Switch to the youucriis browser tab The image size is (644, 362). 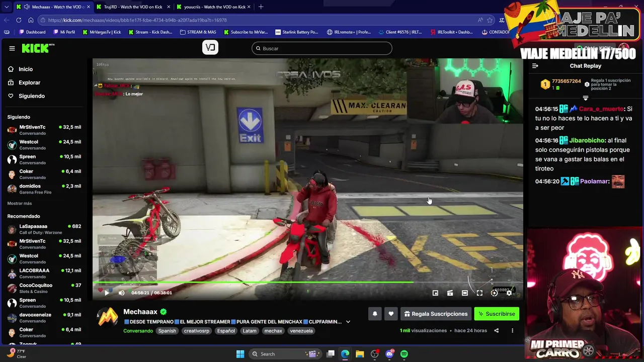click(x=215, y=7)
